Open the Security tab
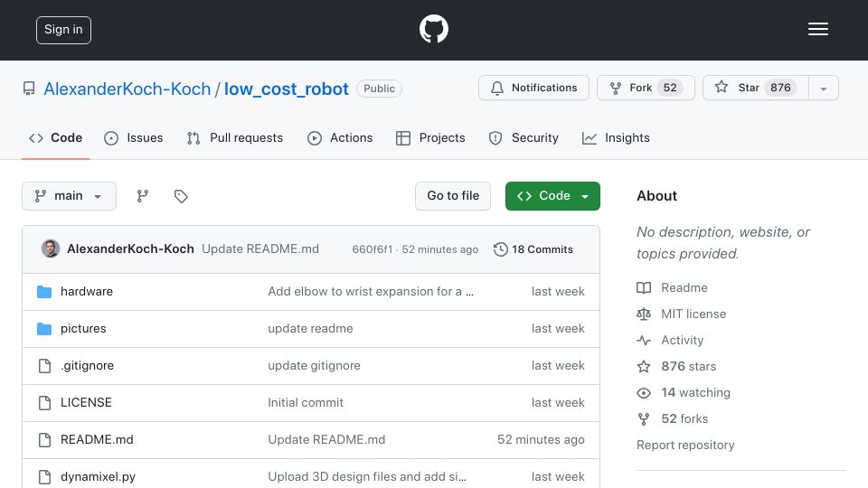Viewport: 868px width, 488px height. pyautogui.click(x=524, y=137)
